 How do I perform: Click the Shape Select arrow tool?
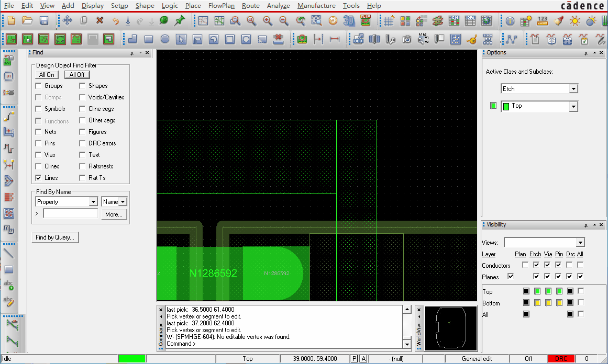(x=181, y=39)
